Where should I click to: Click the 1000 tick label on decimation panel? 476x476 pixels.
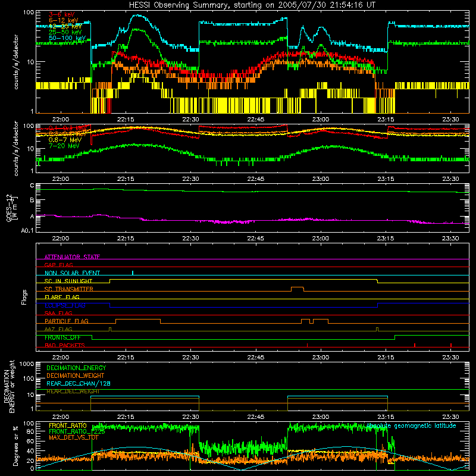coord(27,364)
